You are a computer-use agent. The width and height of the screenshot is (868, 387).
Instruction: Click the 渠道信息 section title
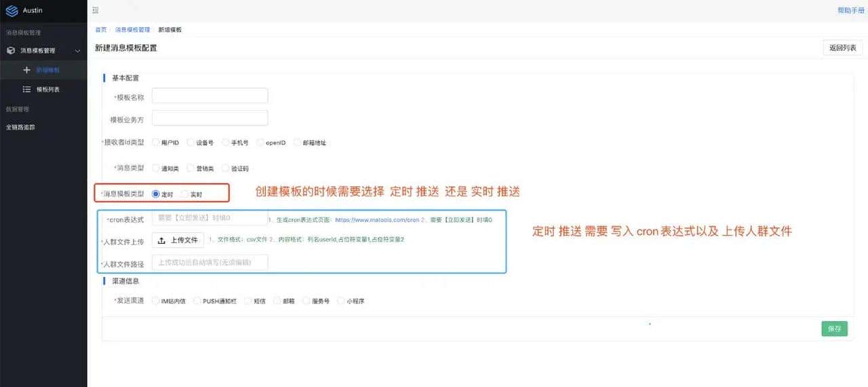(125, 281)
